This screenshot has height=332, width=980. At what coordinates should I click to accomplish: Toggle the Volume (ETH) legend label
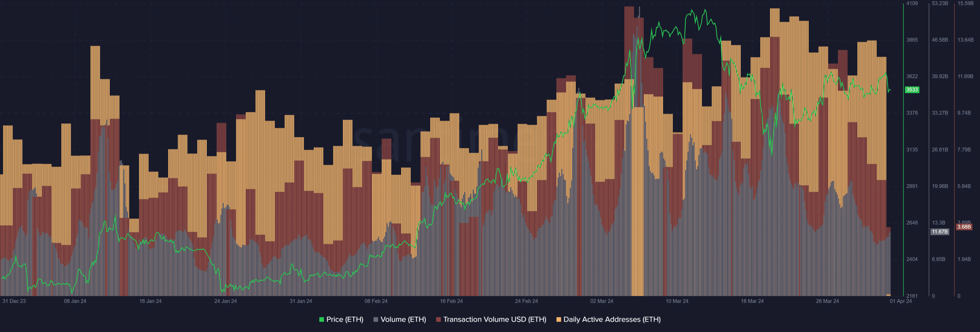pyautogui.click(x=403, y=319)
